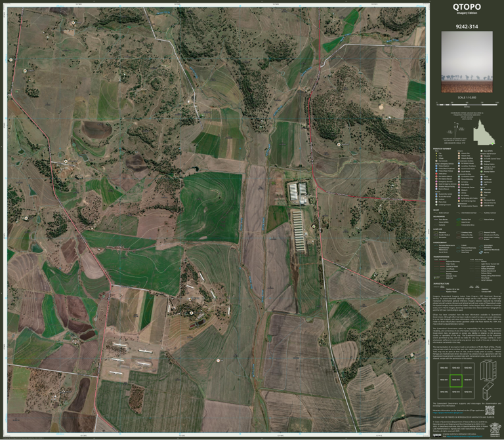Click the QTOPO title heading

(467, 7)
